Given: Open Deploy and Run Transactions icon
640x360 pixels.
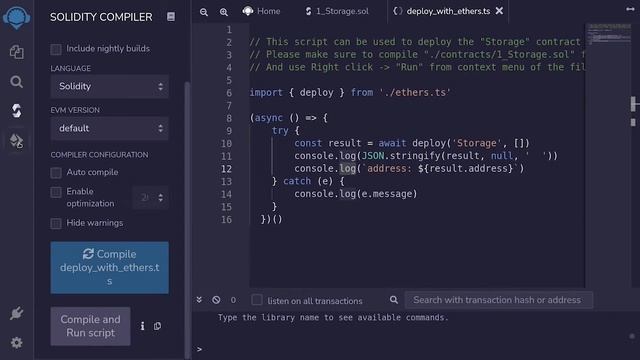Looking at the screenshot, I should [16, 141].
